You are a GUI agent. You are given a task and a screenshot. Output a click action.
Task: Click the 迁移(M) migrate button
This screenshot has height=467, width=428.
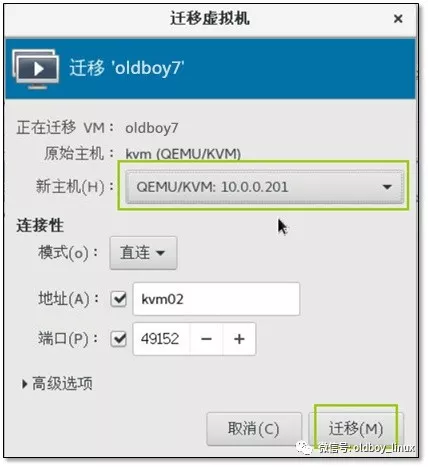click(356, 429)
